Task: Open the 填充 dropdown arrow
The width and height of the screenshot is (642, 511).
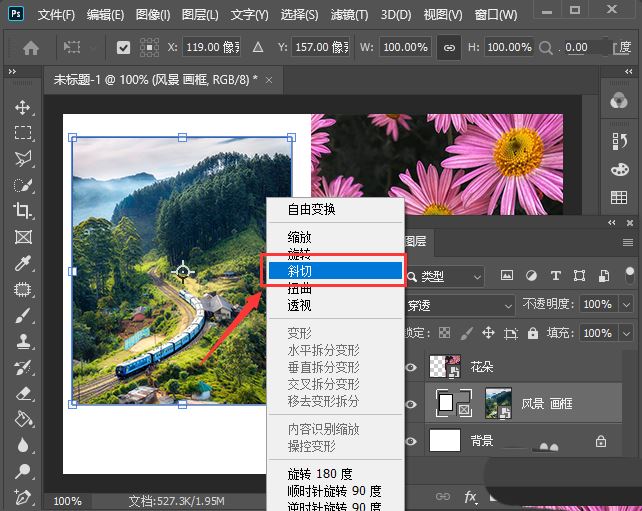Action: (x=626, y=333)
